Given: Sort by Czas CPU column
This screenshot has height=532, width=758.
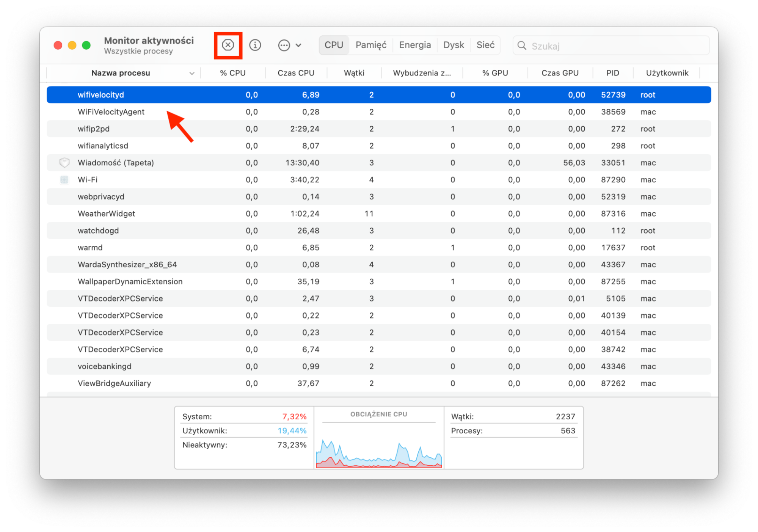Looking at the screenshot, I should 296,73.
